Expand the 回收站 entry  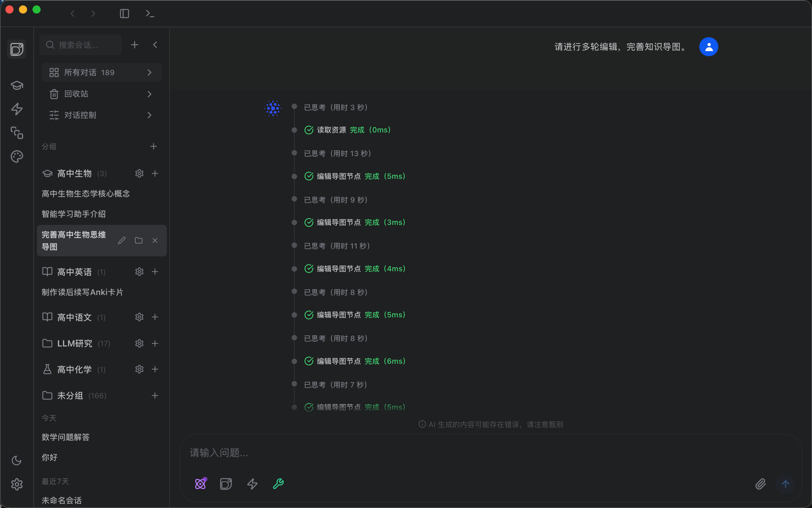(101, 94)
